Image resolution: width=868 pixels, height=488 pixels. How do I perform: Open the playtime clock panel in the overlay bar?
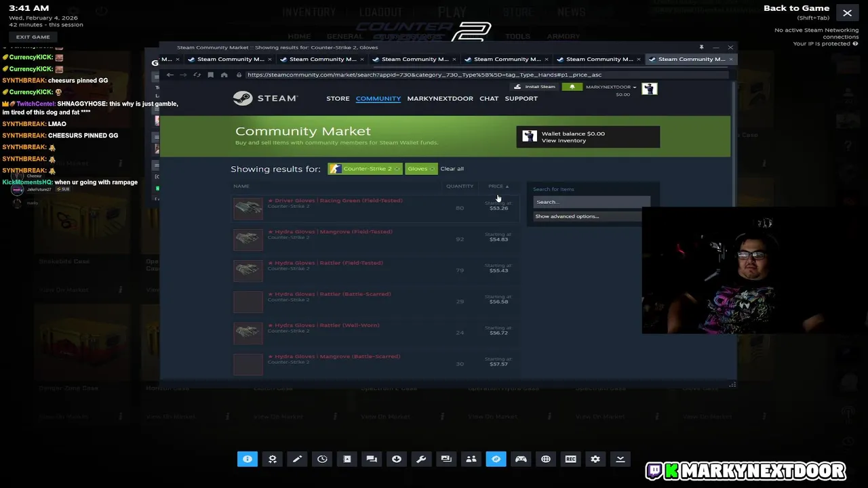322,459
